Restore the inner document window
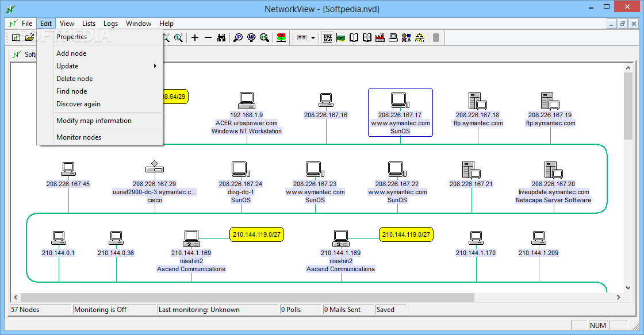The image size is (644, 335). pos(623,24)
